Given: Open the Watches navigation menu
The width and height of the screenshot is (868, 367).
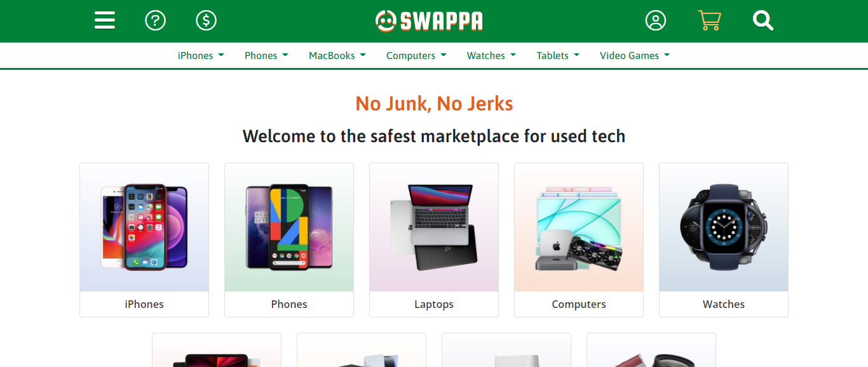Looking at the screenshot, I should pos(491,56).
